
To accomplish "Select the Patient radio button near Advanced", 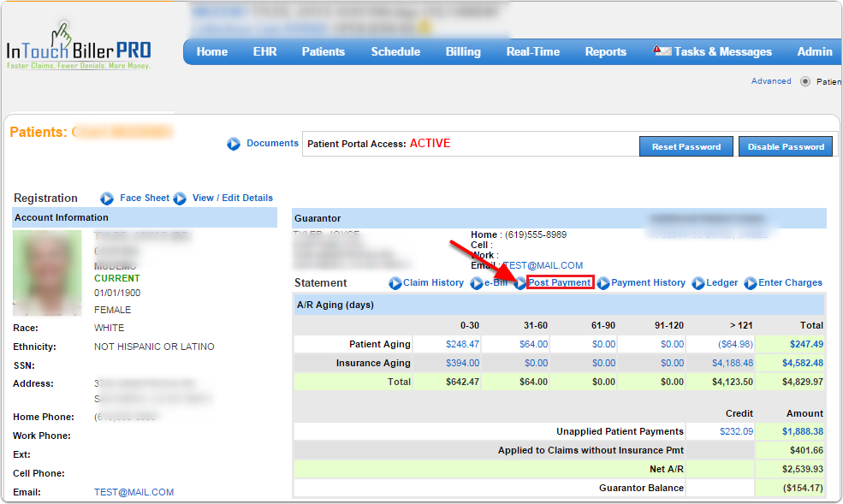I will (x=805, y=82).
